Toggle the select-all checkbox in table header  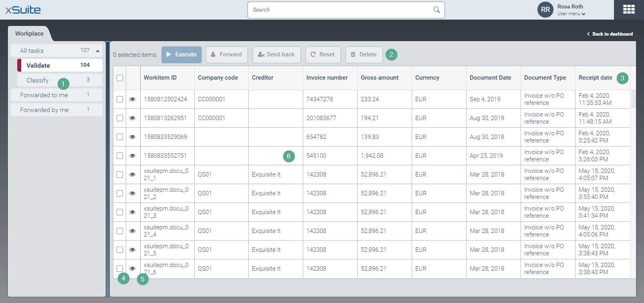[120, 78]
